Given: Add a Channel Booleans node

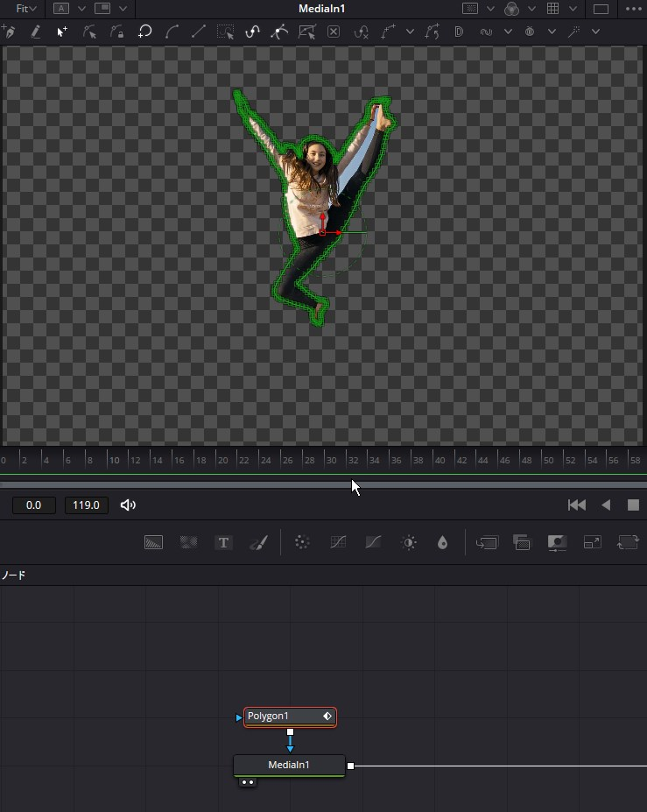Looking at the screenshot, I should click(x=522, y=542).
